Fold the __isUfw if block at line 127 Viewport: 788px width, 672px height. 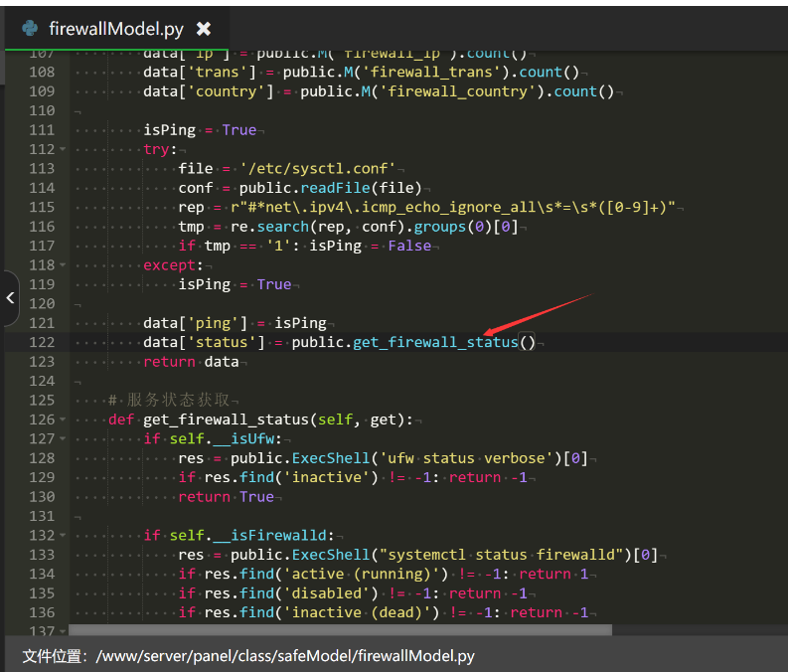pyautogui.click(x=63, y=438)
